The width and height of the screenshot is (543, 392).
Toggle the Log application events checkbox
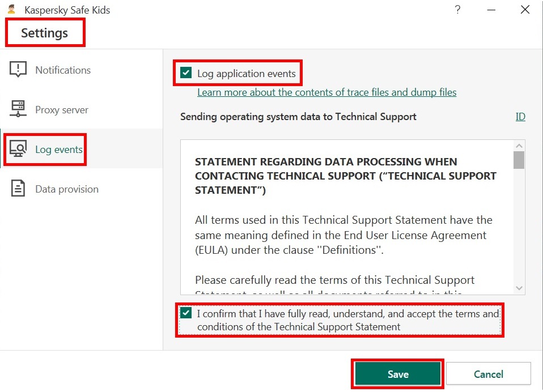coord(186,73)
